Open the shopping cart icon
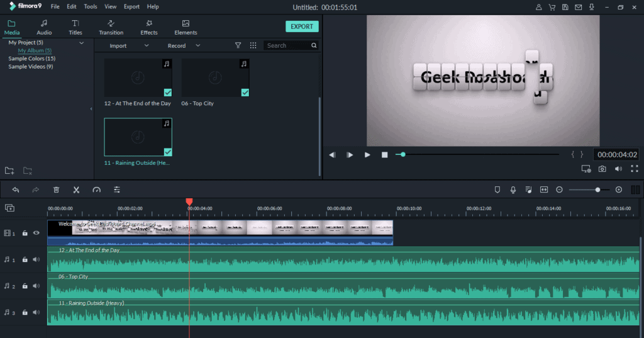 (552, 7)
